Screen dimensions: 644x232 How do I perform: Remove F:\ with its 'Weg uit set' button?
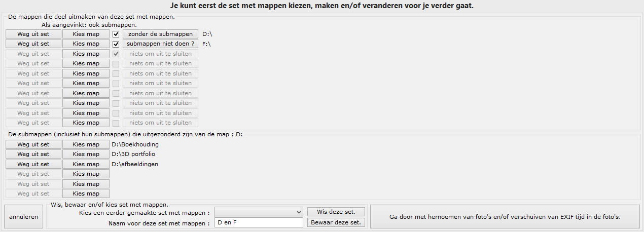(33, 44)
